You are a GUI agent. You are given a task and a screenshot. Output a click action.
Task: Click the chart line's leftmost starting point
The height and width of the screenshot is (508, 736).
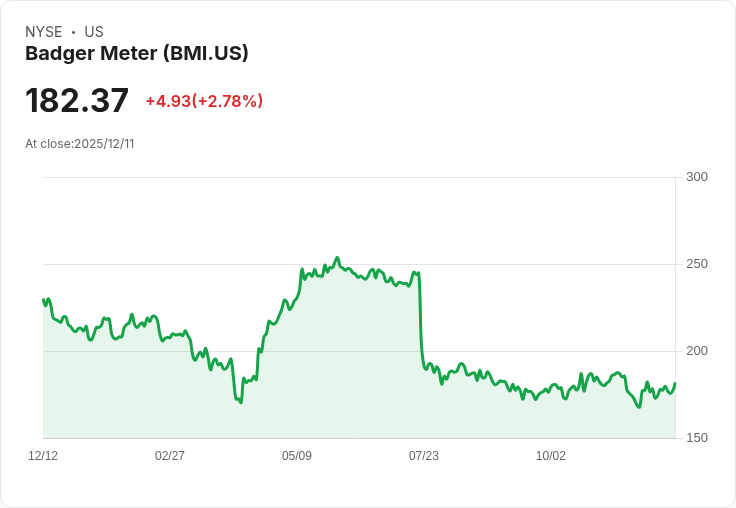pos(44,299)
